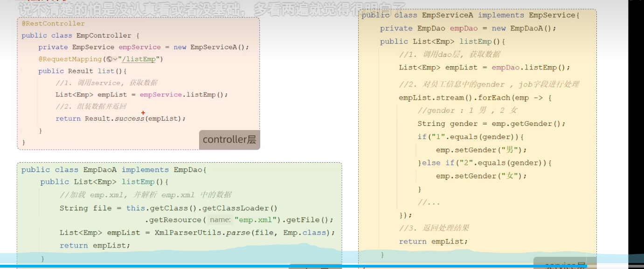
Task: Click the name: parameter hint
Action: (220, 220)
